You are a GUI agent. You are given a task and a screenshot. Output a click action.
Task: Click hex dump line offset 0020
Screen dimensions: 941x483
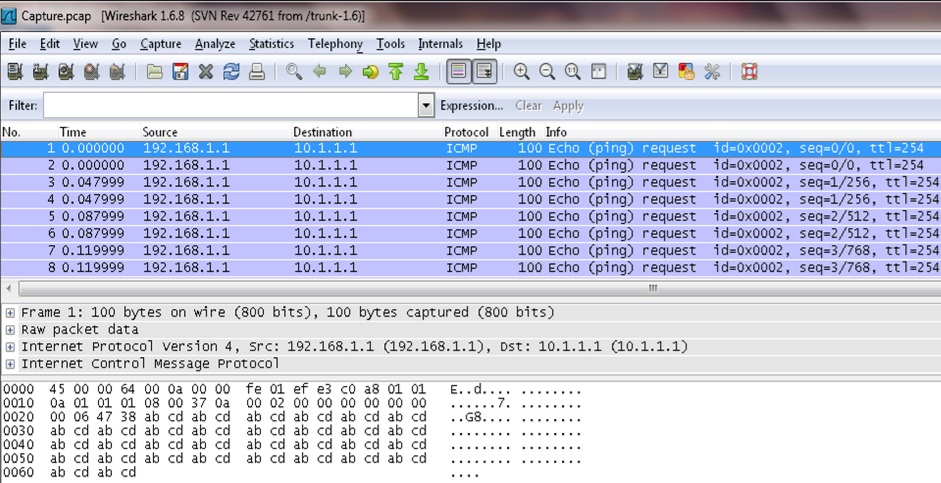[x=292, y=417]
